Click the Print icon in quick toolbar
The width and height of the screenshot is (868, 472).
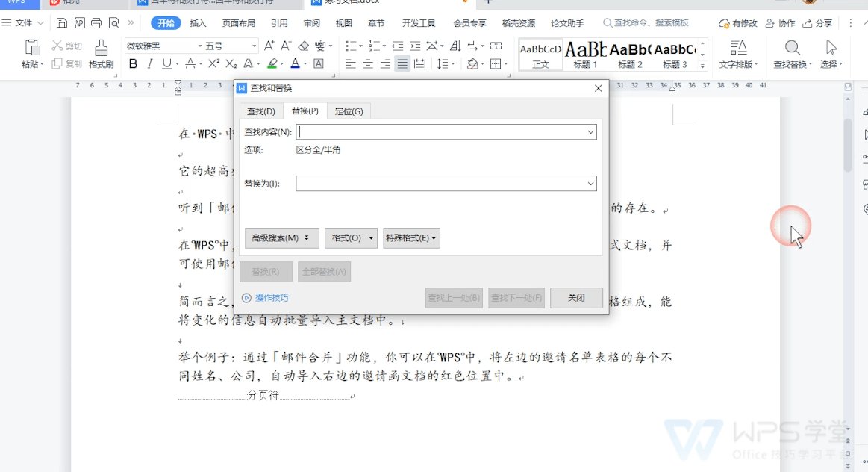pos(96,22)
